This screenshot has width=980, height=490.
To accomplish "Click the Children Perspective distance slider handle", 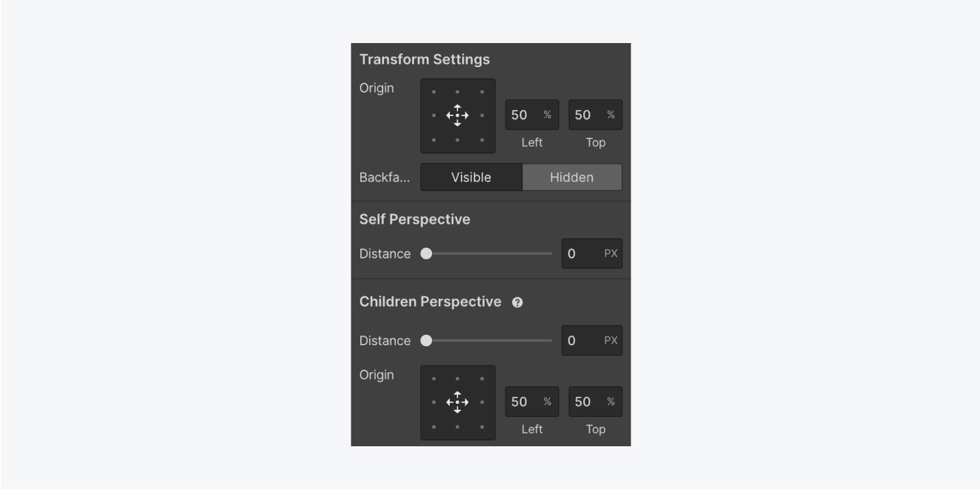I will 426,341.
